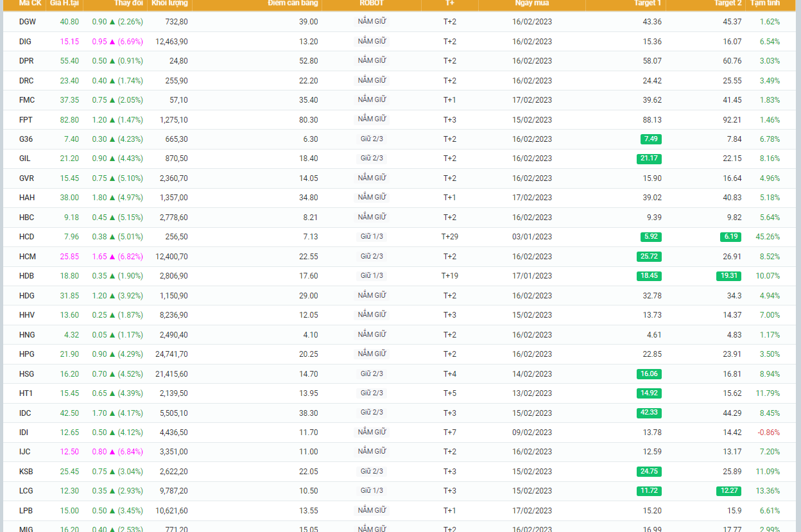Click the Giữ 1/3 tag in HDB row
This screenshot has width=801, height=532.
coord(372,276)
